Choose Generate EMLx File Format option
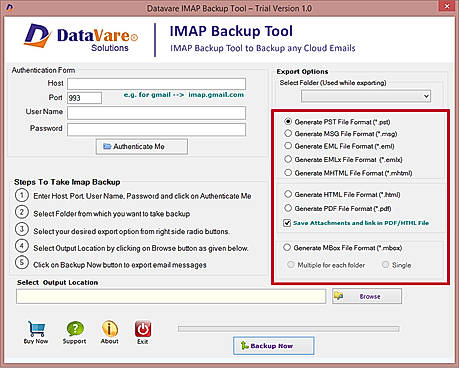This screenshot has height=368, width=459. [x=288, y=159]
